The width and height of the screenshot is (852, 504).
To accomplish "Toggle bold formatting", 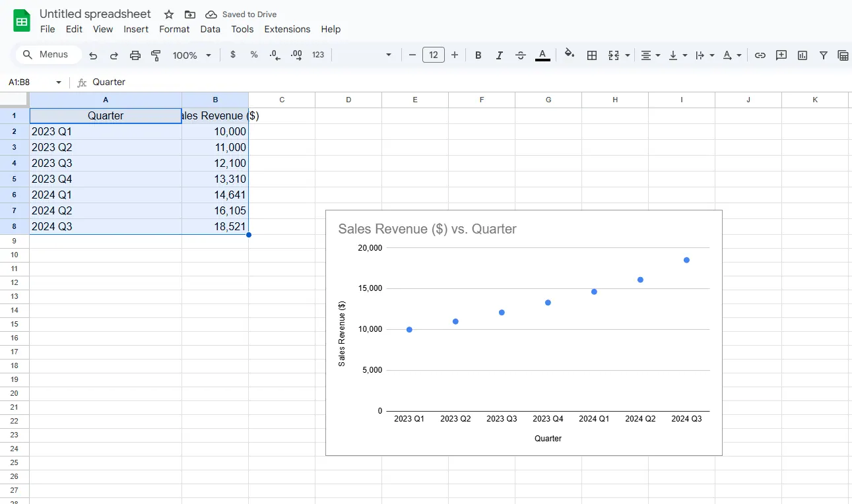I will click(478, 55).
